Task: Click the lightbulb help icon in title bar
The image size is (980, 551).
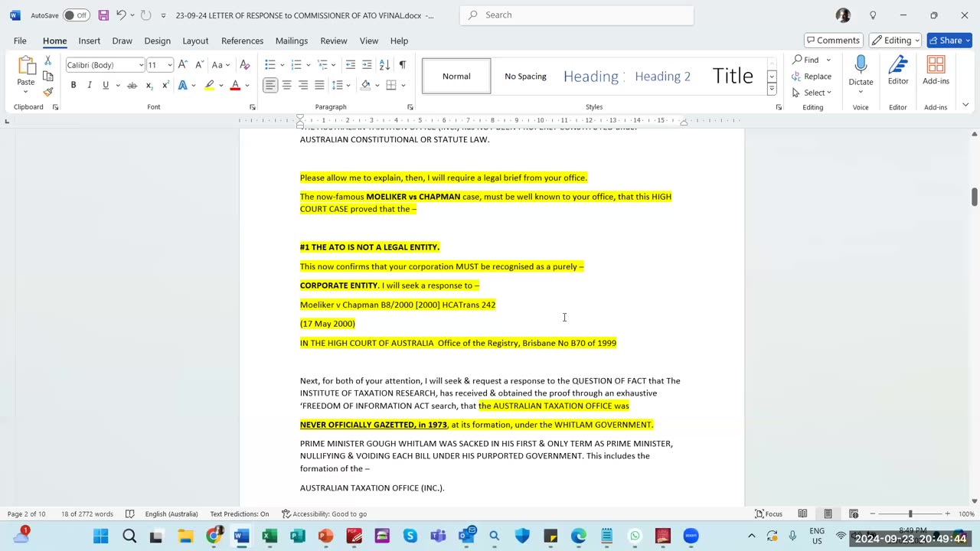Action: click(873, 15)
